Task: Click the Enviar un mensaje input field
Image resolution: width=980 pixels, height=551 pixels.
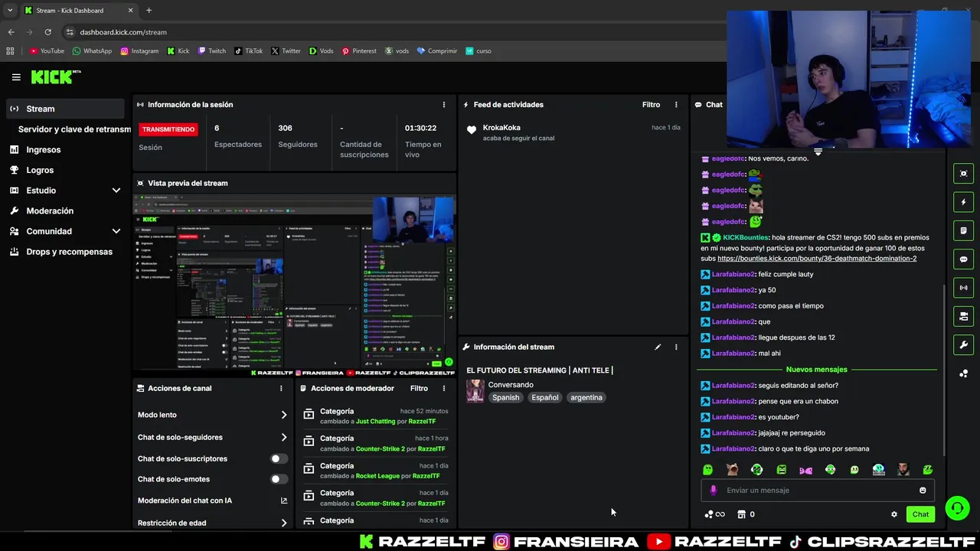Action: (817, 491)
